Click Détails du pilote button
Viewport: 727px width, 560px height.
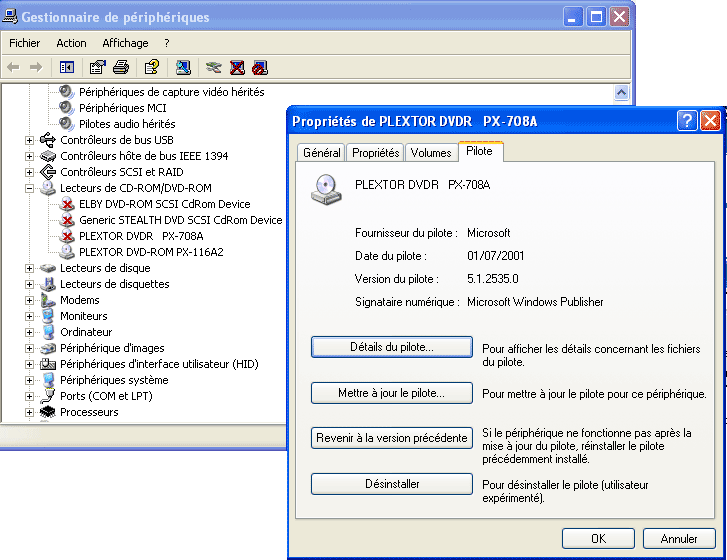(392, 347)
